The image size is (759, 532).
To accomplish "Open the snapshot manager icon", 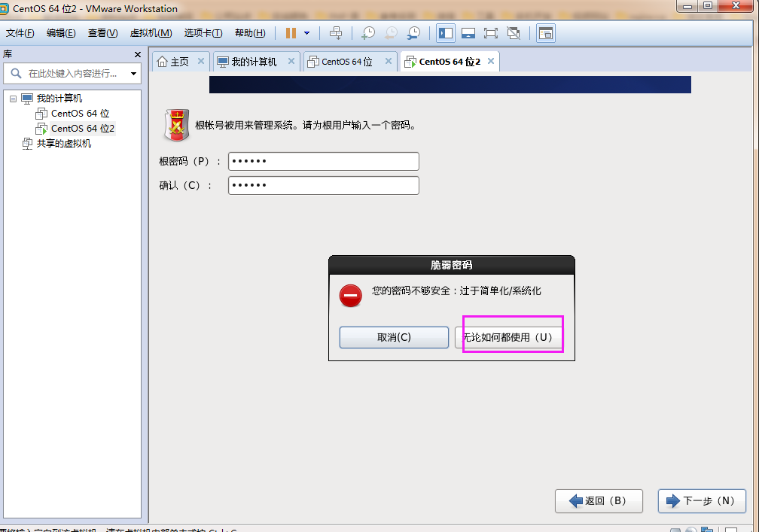I will (414, 33).
